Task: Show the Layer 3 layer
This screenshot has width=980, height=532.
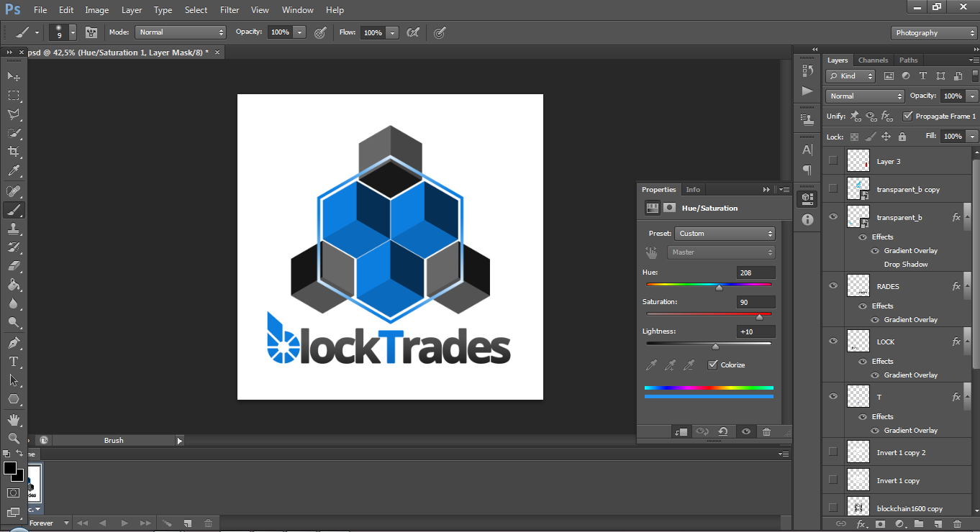Action: point(833,161)
